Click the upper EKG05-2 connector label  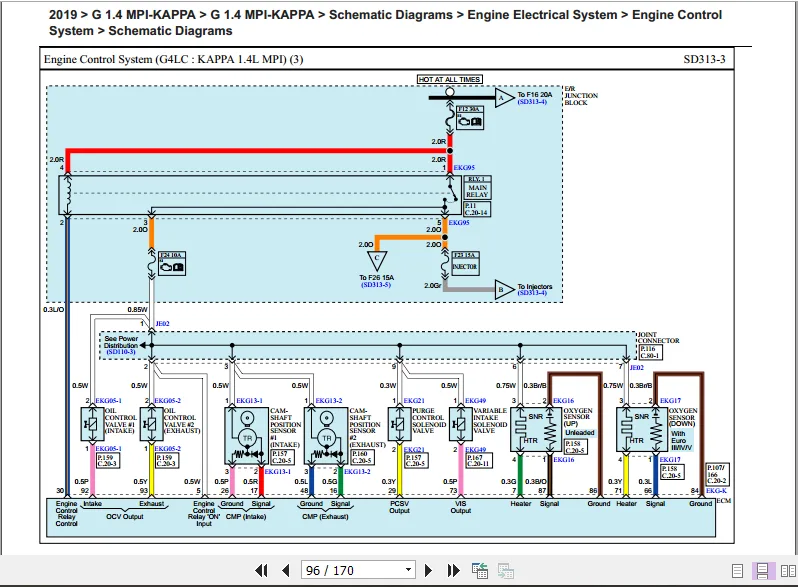point(167,401)
